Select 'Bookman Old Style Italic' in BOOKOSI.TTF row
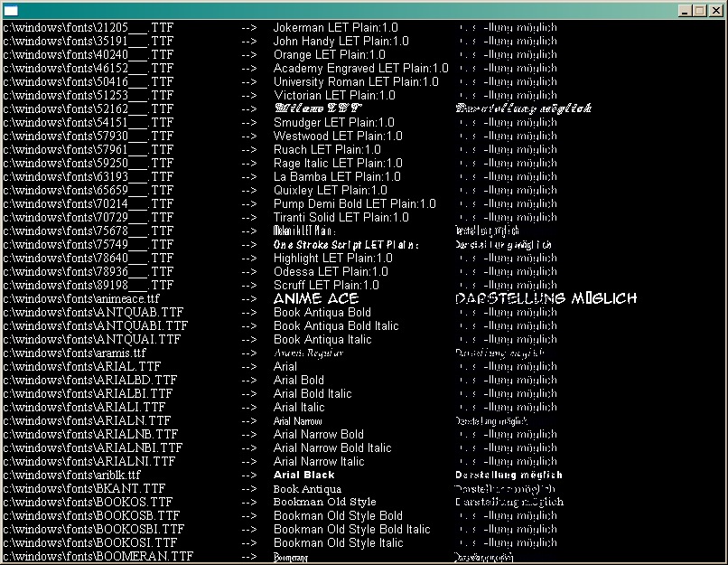The height and width of the screenshot is (565, 728). tap(339, 542)
